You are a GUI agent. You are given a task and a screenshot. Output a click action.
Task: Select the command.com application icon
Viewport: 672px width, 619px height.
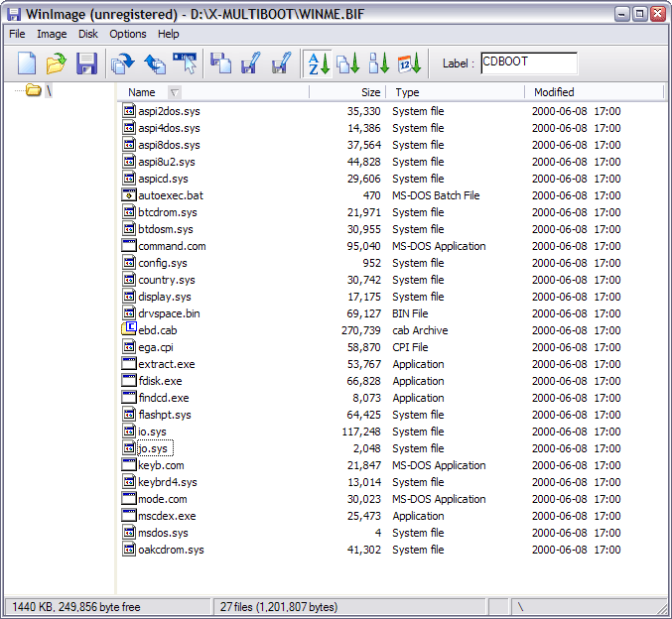coord(129,245)
